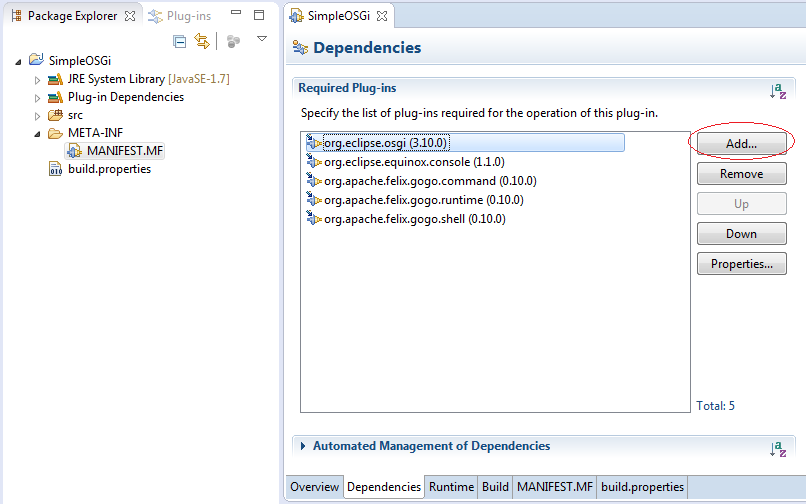806x504 pixels.
Task: Select org.apache.felix.gogo.command (0.10.0) entry
Action: 430,181
